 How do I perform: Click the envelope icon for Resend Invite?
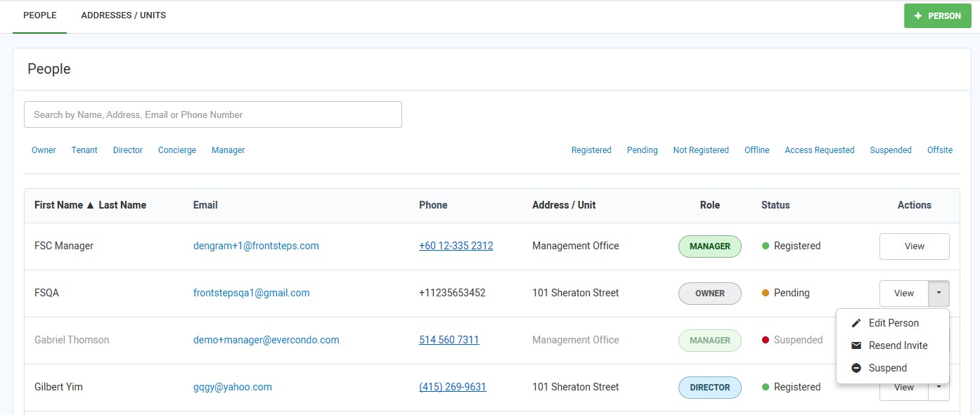(x=856, y=345)
